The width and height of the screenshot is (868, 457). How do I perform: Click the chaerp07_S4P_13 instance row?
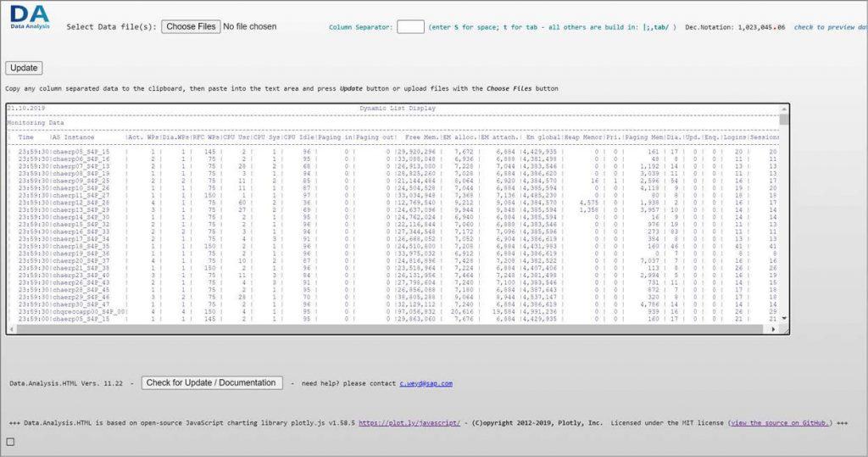pyautogui.click(x=392, y=166)
